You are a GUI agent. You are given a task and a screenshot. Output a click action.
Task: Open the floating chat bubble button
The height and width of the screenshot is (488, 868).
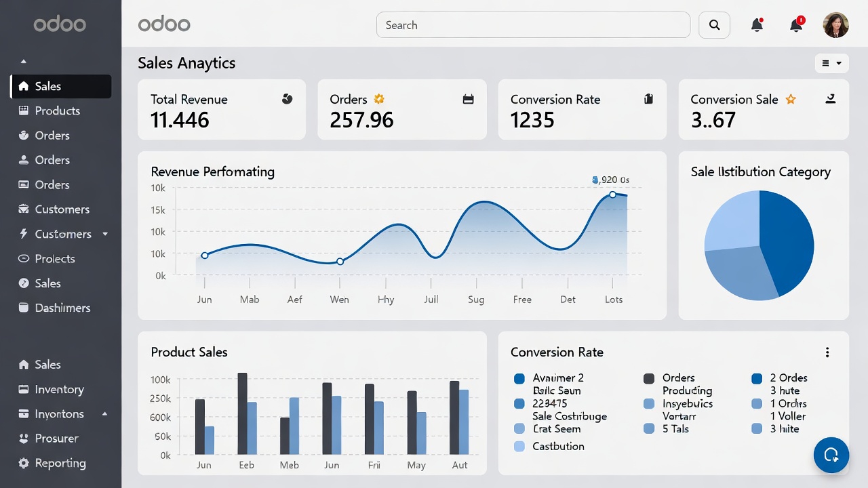[831, 455]
